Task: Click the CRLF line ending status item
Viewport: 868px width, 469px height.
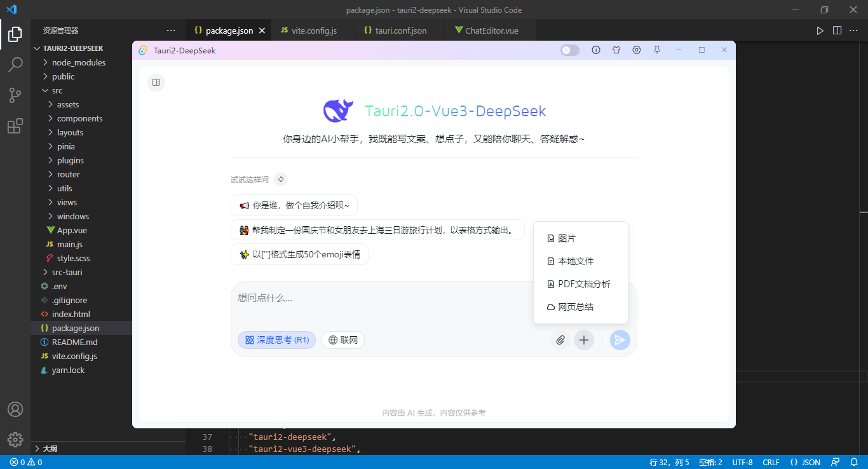Action: click(771, 462)
